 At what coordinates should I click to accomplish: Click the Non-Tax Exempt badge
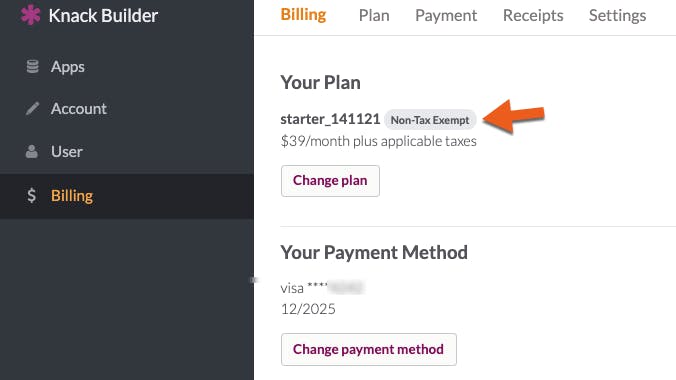(x=430, y=120)
